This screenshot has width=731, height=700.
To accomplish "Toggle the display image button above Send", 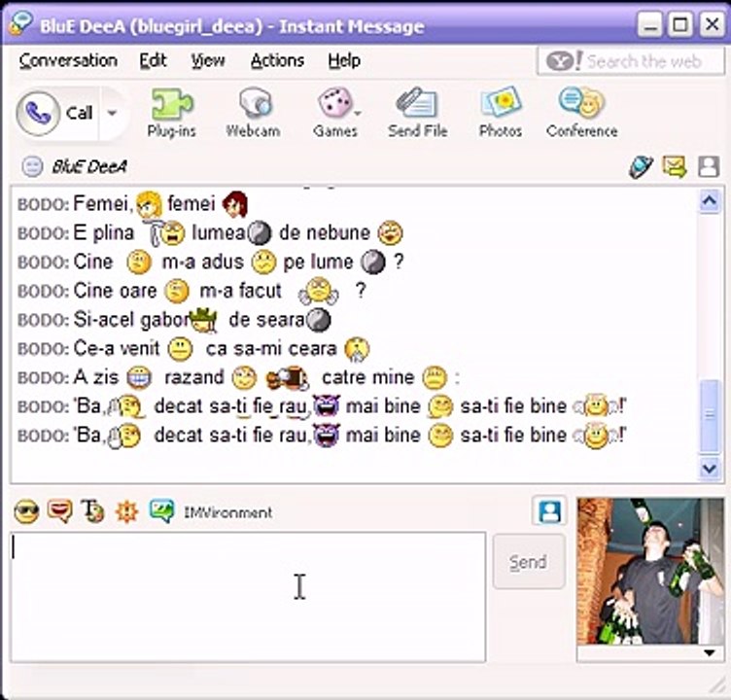I will (x=549, y=511).
